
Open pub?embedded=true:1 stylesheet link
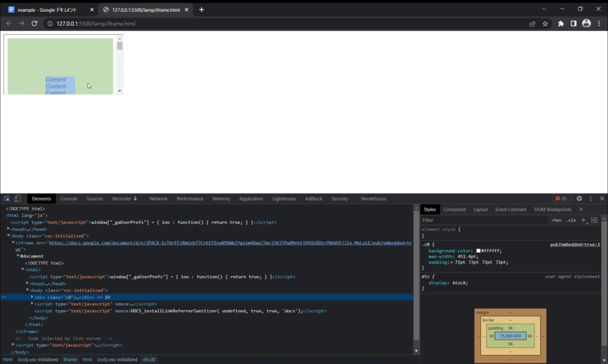(575, 245)
